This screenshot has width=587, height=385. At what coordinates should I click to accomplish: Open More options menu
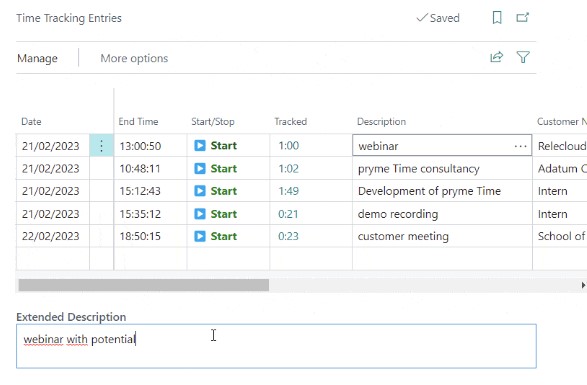click(134, 58)
